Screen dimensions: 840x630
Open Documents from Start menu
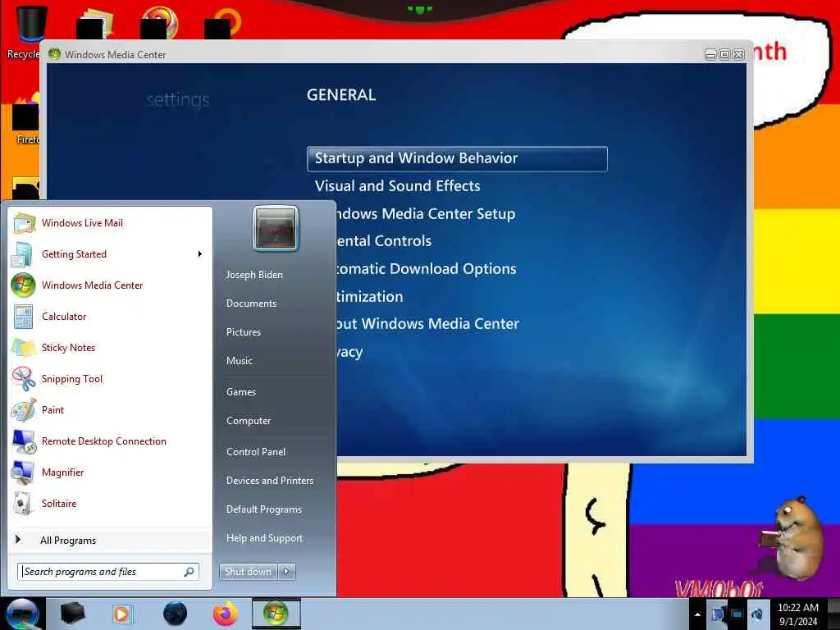point(251,304)
